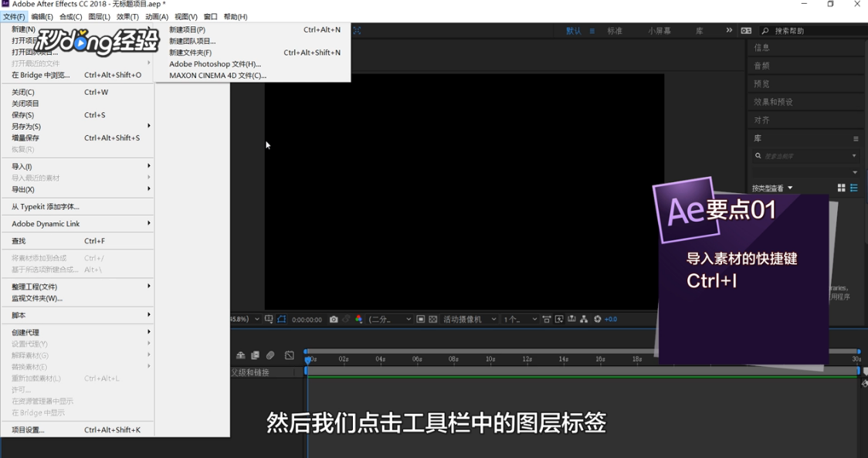The height and width of the screenshot is (458, 868).
Task: Click the menu icon beside 默认 workspace
Action: 592,31
